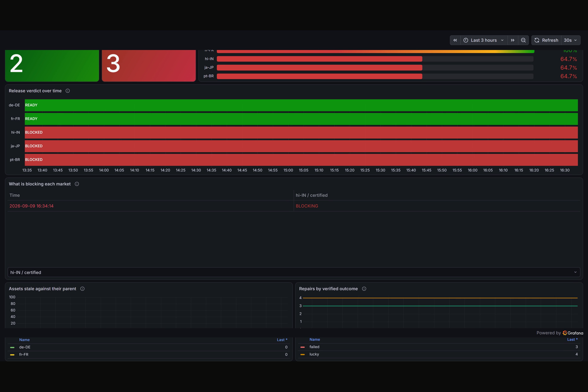Click the pt-BR 64.7% progress bar
588x392 pixels.
pyautogui.click(x=375, y=76)
